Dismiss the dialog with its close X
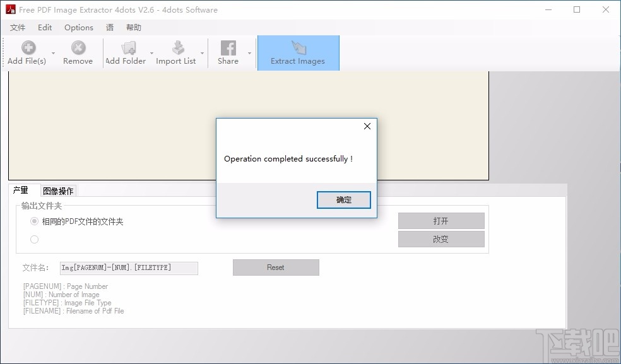The image size is (621, 364). click(x=367, y=126)
